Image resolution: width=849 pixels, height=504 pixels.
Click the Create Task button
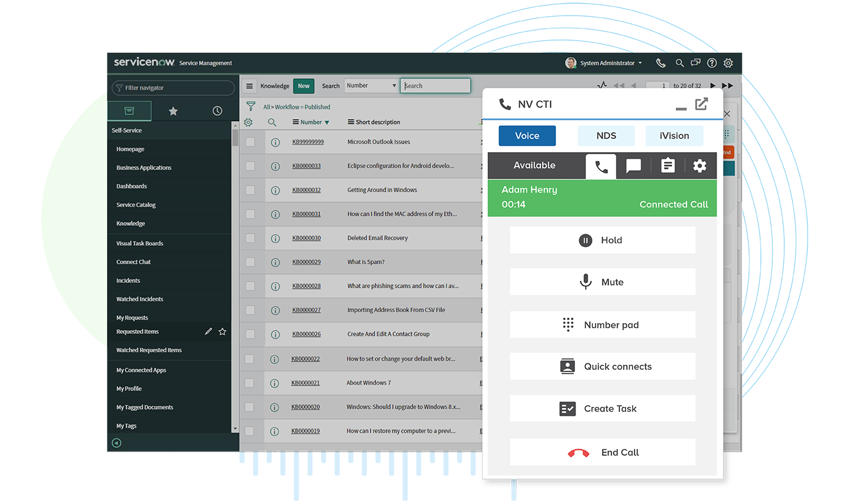pyautogui.click(x=603, y=408)
